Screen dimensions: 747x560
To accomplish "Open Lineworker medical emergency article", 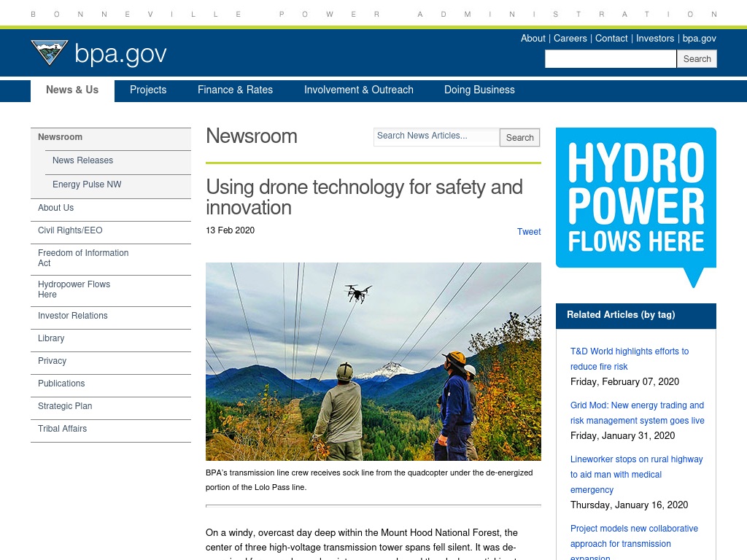I will pyautogui.click(x=636, y=474).
